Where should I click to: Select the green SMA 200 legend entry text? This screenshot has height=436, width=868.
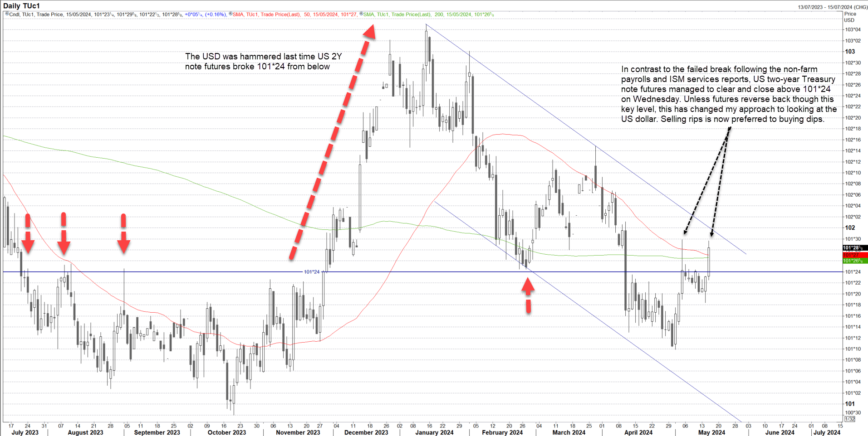[428, 15]
